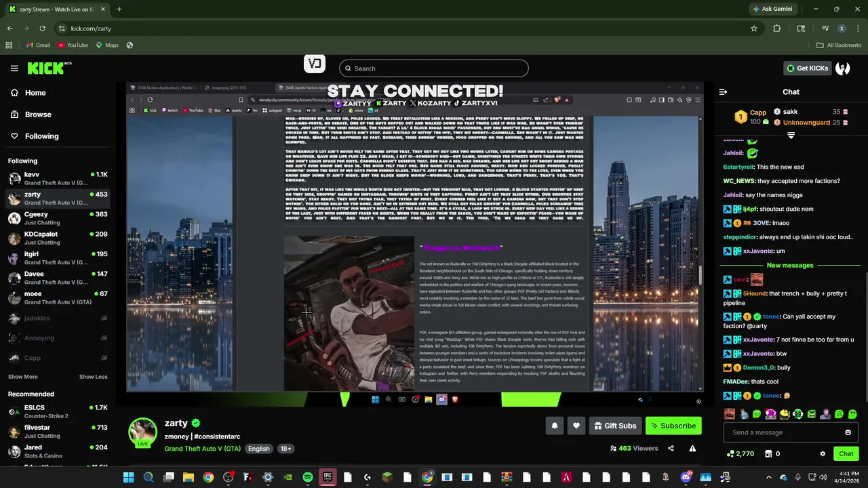
Task: Focus the Kick search field
Action: point(434,68)
